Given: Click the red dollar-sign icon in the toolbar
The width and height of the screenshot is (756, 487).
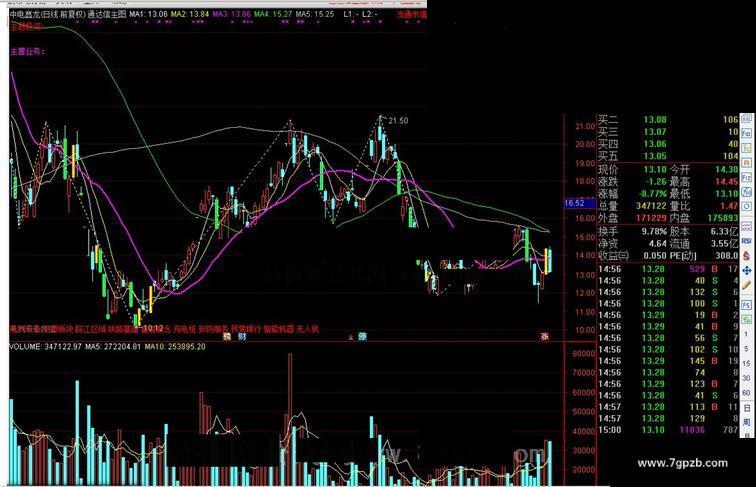Looking at the screenshot, I should click(x=746, y=255).
